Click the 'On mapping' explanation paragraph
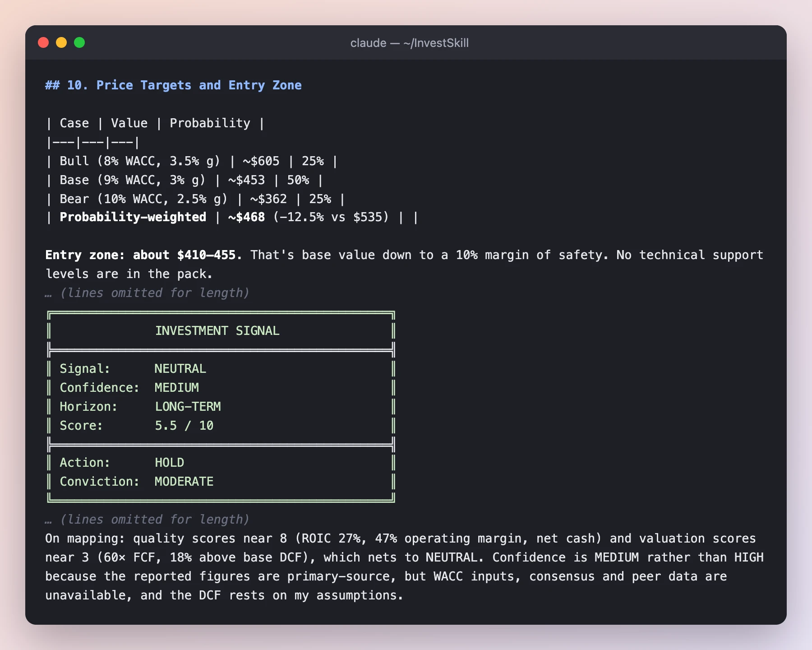This screenshot has width=812, height=650. point(405,567)
